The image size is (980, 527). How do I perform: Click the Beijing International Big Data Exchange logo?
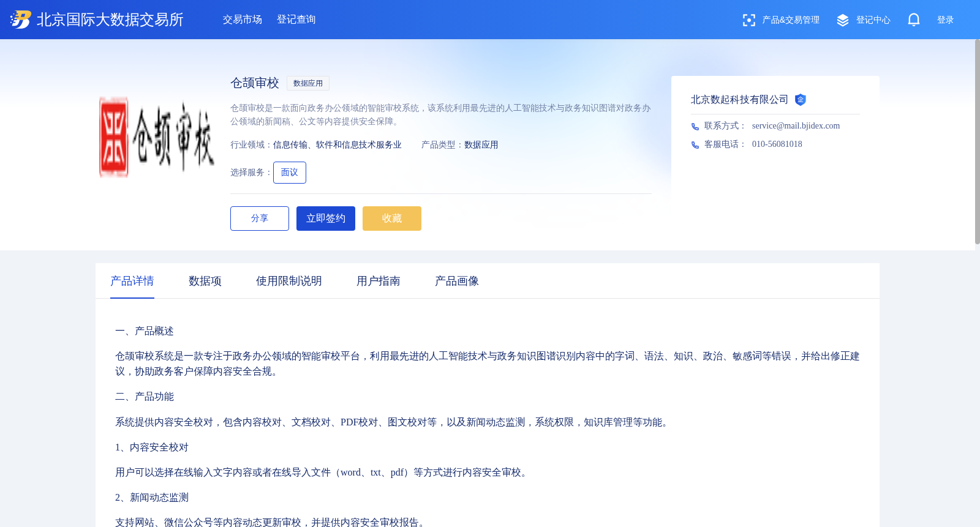[20, 20]
